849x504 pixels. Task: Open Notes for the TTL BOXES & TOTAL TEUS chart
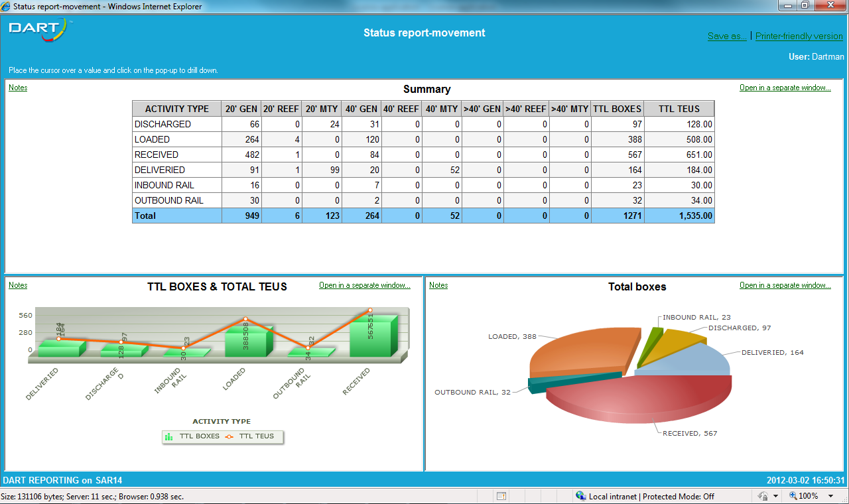tap(18, 285)
